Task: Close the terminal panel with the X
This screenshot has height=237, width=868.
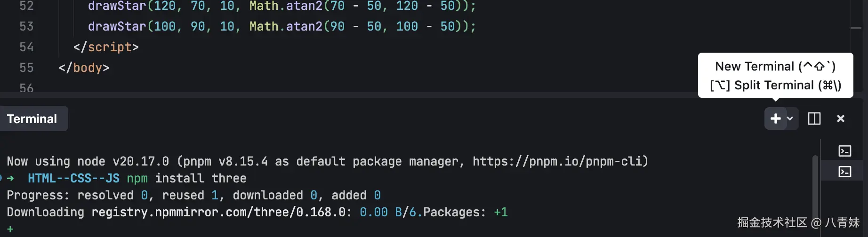Action: tap(841, 118)
